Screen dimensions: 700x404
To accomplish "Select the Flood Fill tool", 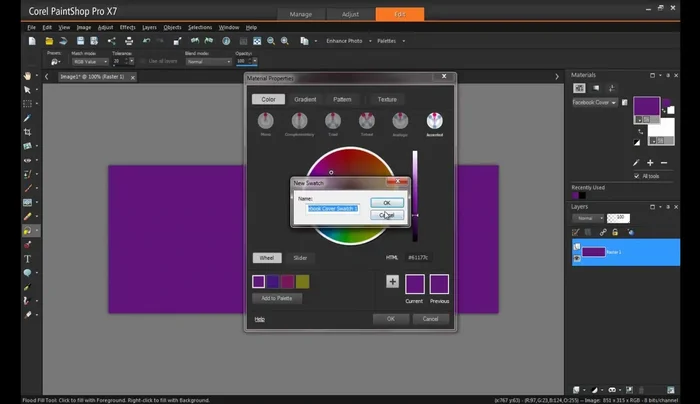I will tap(28, 230).
